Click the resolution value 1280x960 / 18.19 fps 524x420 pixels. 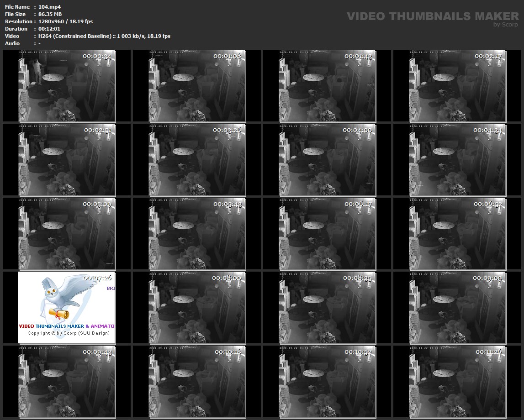click(65, 21)
